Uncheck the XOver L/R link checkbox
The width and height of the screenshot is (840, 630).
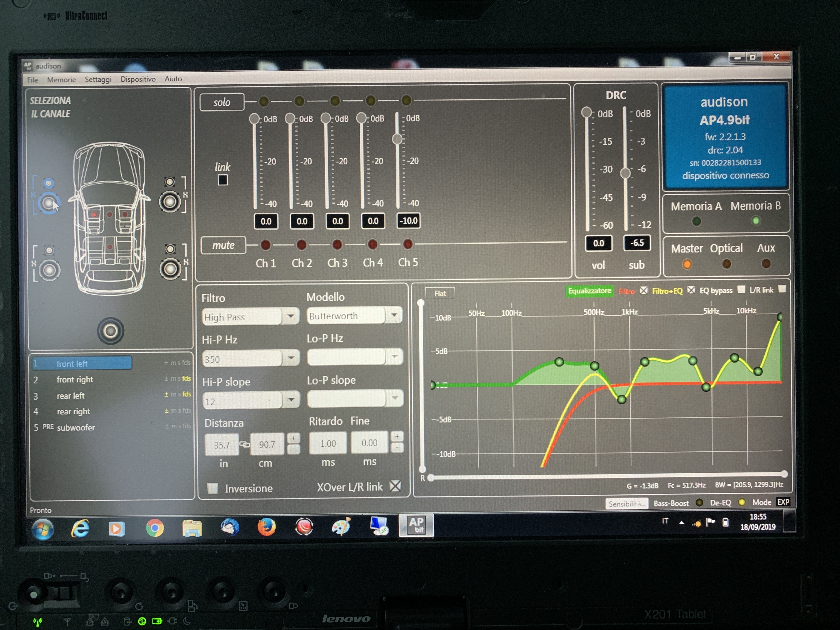[395, 486]
